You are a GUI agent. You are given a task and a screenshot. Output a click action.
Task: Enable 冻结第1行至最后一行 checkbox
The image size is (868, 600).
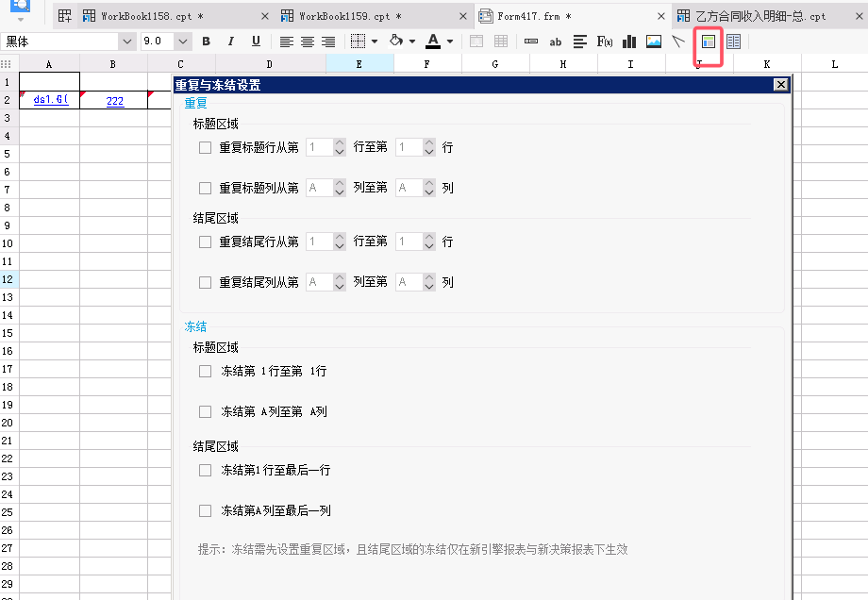205,470
